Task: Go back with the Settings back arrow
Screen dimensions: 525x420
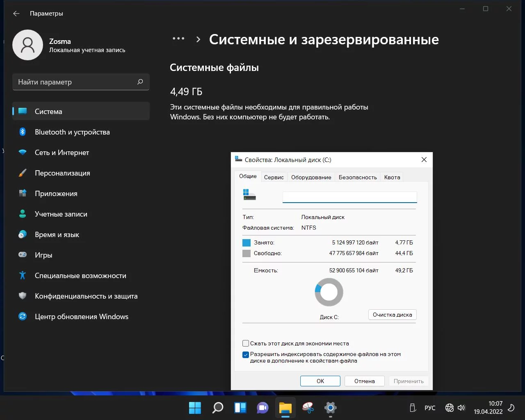Action: [x=16, y=14]
